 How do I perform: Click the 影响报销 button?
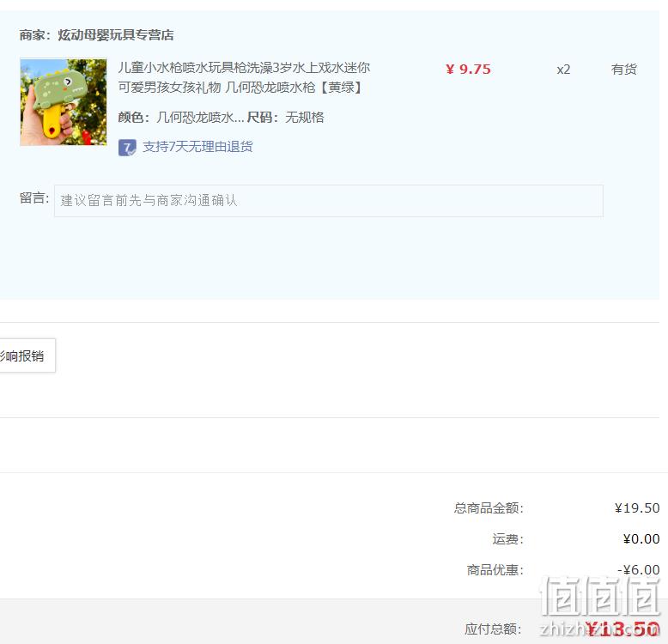[x=26, y=355]
